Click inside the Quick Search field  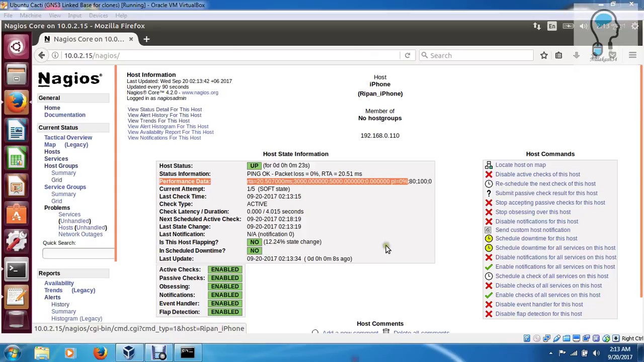[x=78, y=253]
